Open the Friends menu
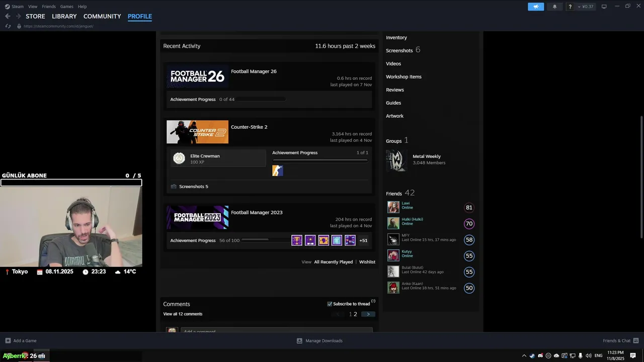644x362 pixels. (49, 7)
